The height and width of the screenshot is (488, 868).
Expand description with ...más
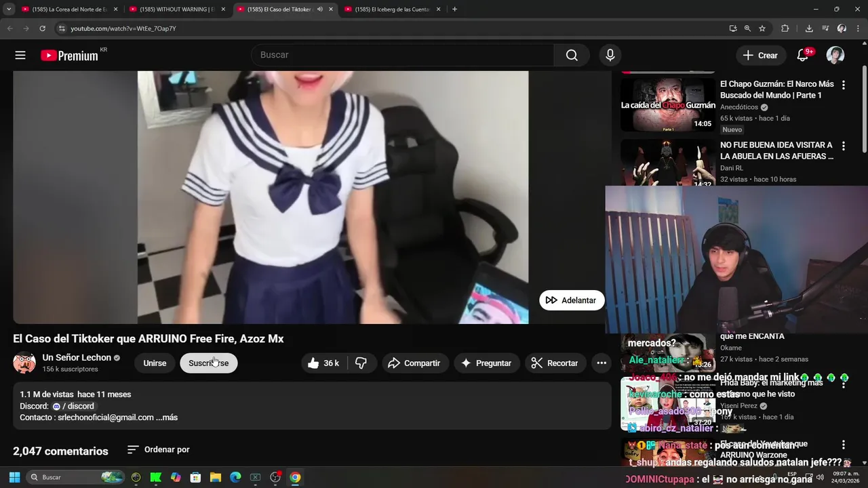coord(167,418)
